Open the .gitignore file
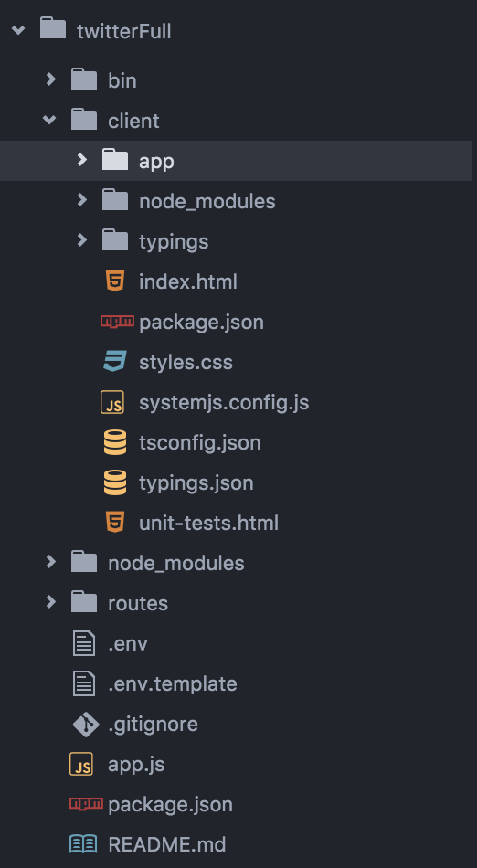 tap(153, 725)
